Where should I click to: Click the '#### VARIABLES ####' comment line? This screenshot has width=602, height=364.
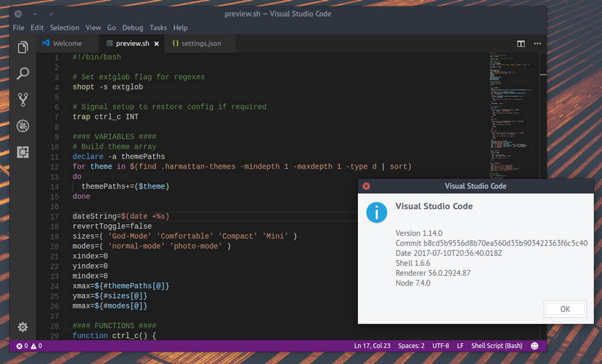click(115, 137)
